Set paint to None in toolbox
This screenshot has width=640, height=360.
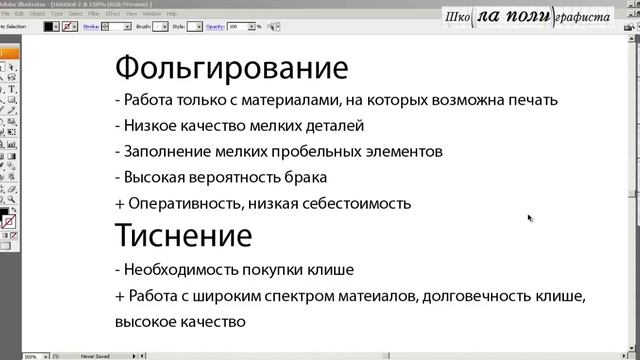(14, 236)
